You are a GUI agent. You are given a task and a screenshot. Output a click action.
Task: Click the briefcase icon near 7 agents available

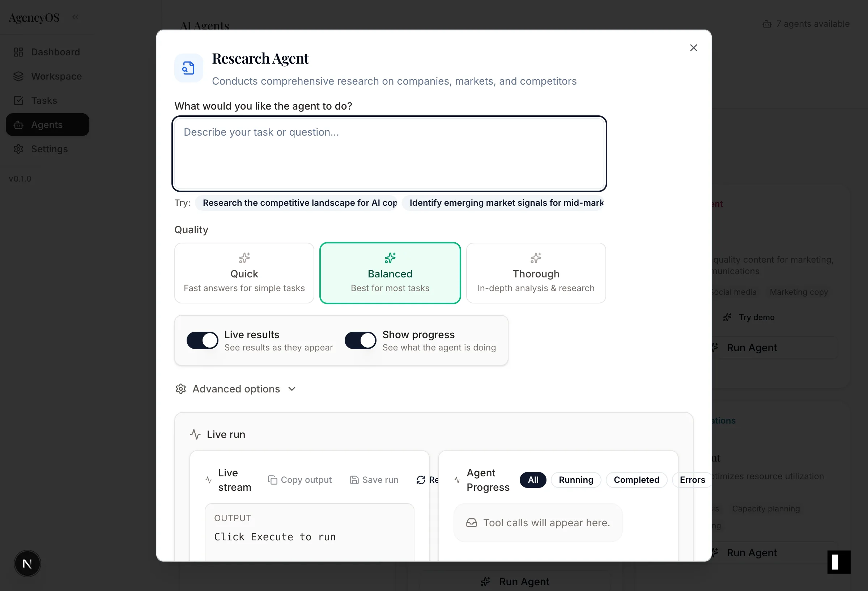tap(767, 24)
